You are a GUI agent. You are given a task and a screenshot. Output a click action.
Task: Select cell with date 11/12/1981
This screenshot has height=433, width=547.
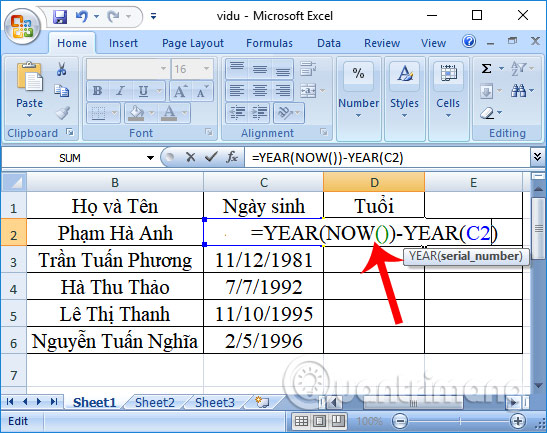point(263,260)
